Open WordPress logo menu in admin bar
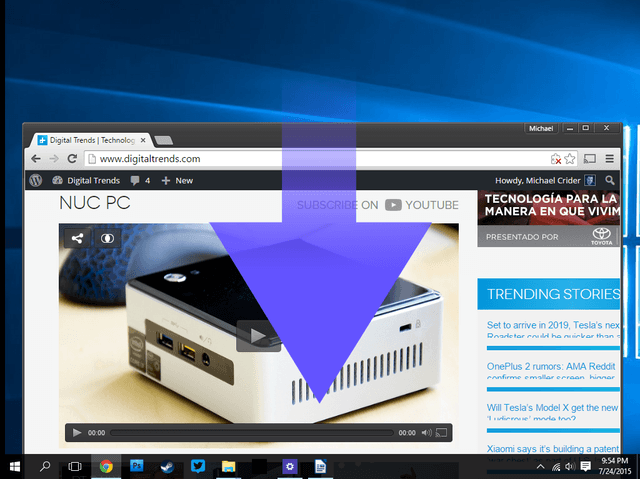Screen dimensions: 640x479 36,180
